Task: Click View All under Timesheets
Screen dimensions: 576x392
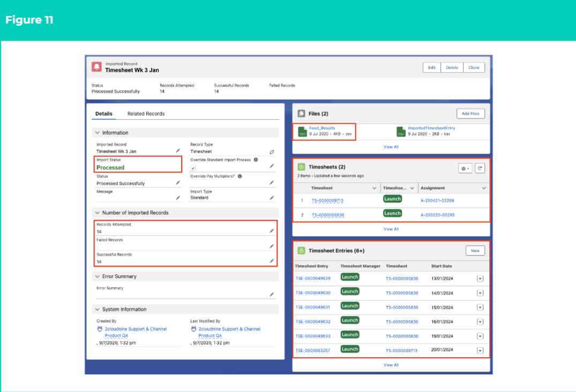Action: coord(391,229)
